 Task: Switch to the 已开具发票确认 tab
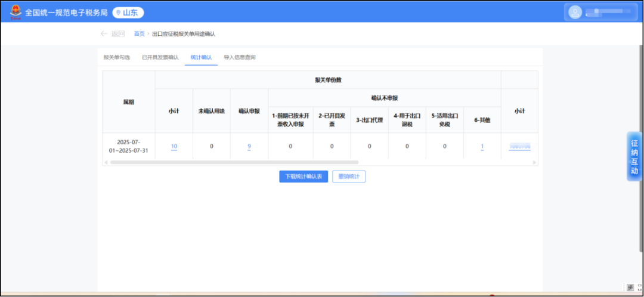pyautogui.click(x=160, y=57)
